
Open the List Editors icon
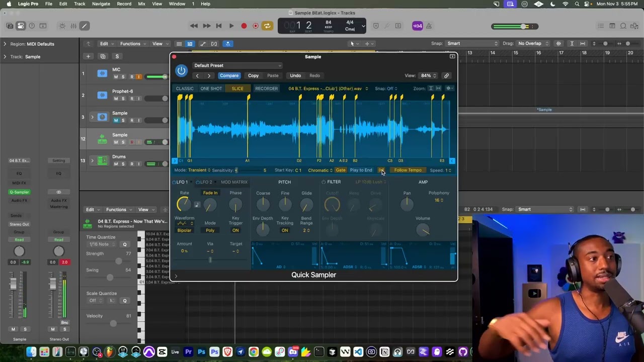click(601, 26)
